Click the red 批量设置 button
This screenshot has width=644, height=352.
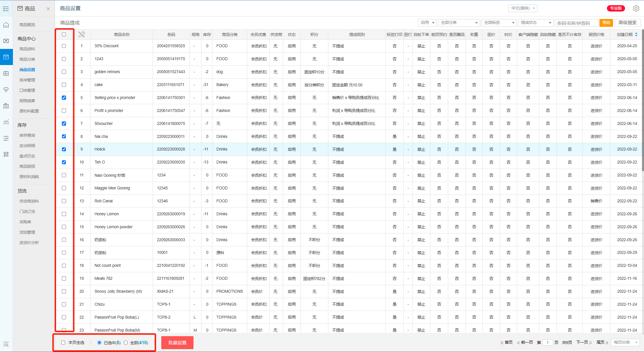(x=177, y=343)
